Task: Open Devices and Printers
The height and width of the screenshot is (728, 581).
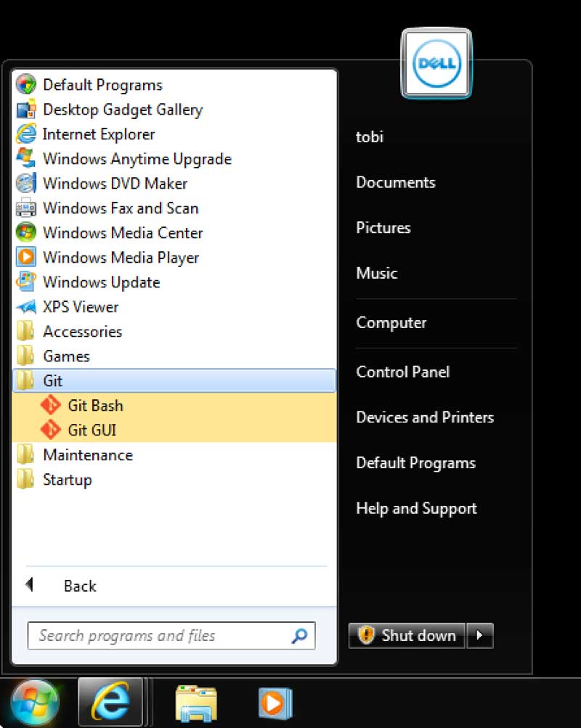Action: (x=424, y=417)
